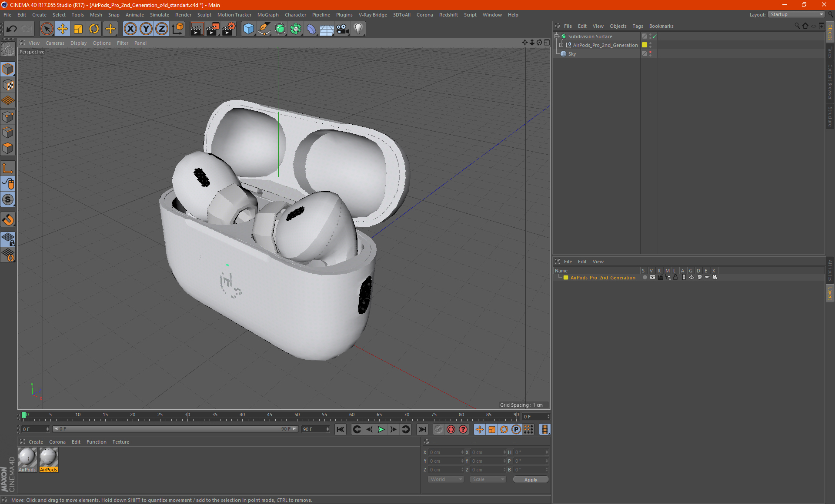Add a Camera object

343,29
